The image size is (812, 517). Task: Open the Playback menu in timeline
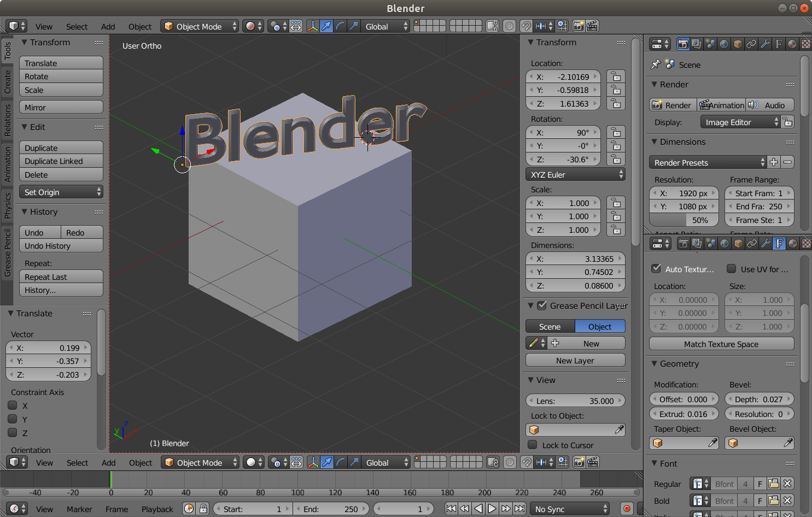pyautogui.click(x=157, y=509)
